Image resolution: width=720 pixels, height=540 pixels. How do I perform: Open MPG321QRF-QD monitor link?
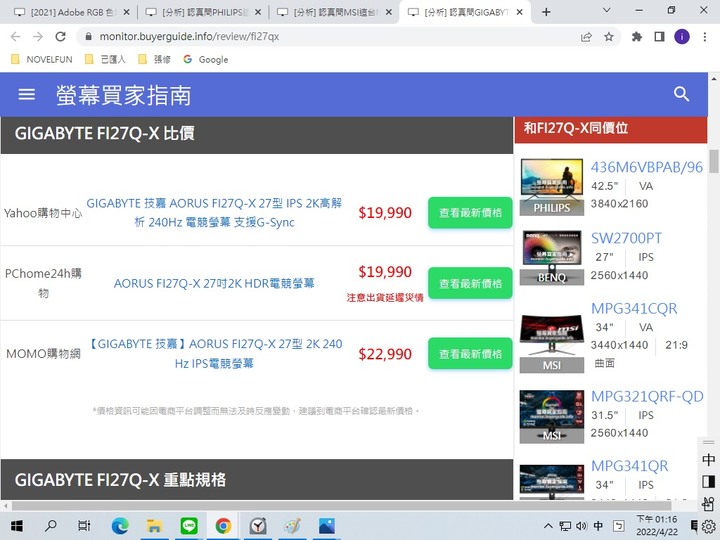pos(647,396)
